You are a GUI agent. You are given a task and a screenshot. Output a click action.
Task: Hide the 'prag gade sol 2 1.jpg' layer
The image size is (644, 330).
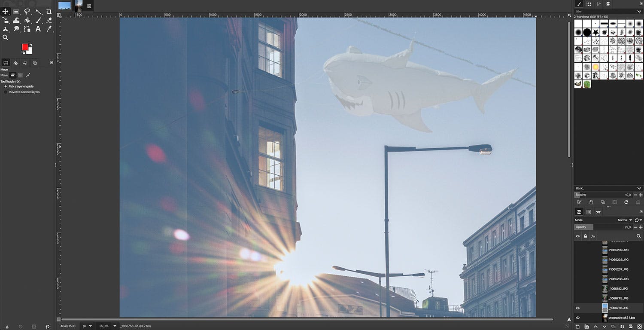click(577, 318)
